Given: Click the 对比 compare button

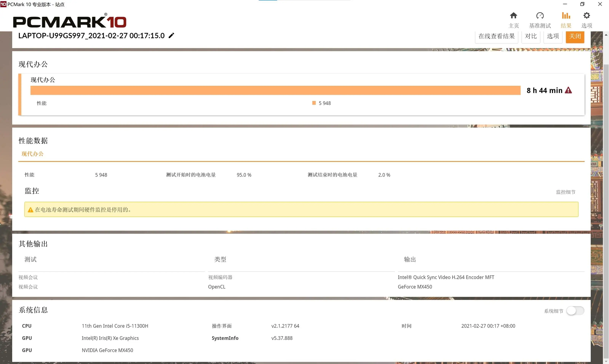Looking at the screenshot, I should (x=531, y=36).
